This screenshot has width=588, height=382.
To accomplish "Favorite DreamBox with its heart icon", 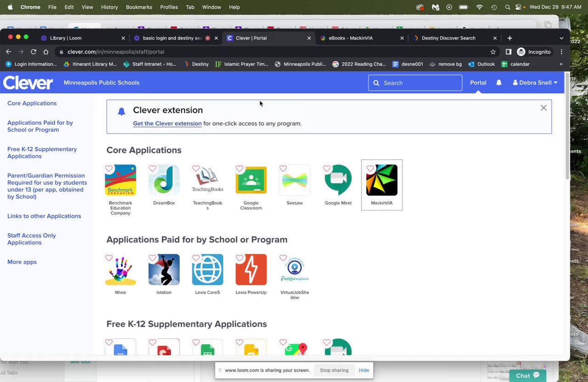I will [153, 169].
